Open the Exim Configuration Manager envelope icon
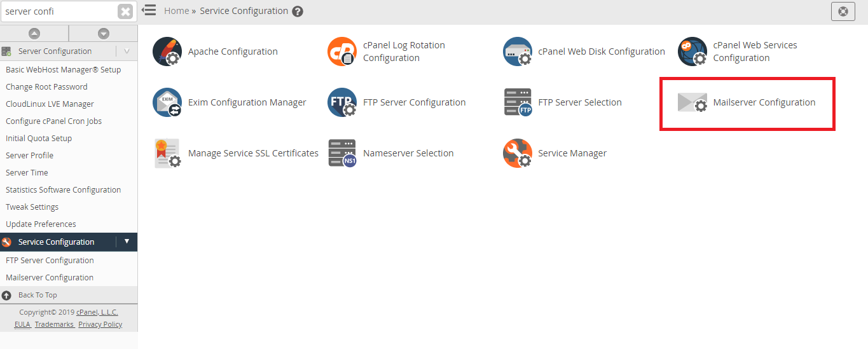This screenshot has width=868, height=349. [167, 102]
